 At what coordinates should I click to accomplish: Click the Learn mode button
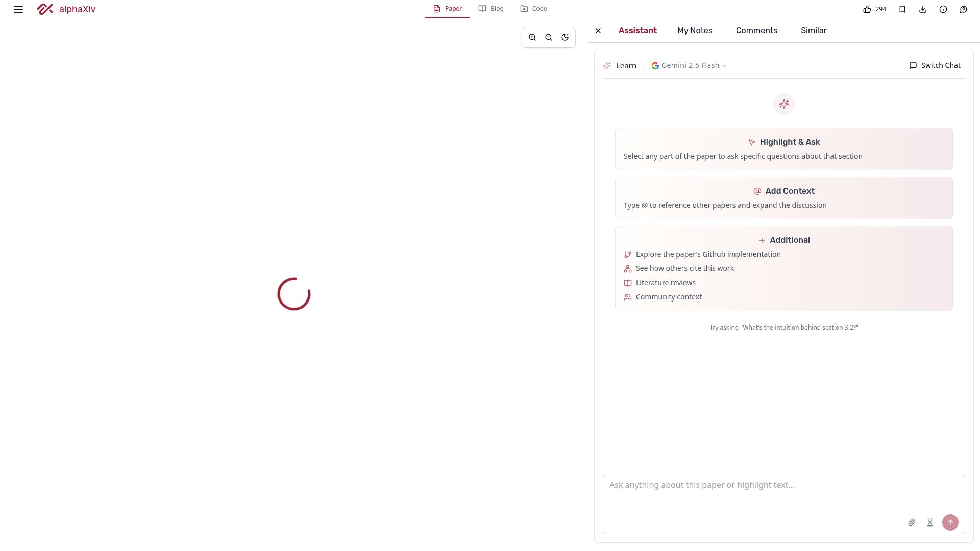(620, 66)
